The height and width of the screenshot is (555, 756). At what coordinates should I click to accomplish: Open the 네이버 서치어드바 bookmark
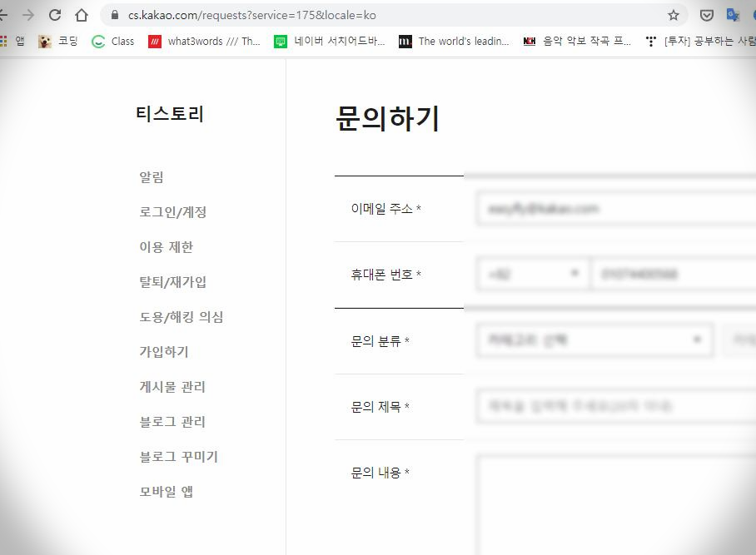click(330, 42)
